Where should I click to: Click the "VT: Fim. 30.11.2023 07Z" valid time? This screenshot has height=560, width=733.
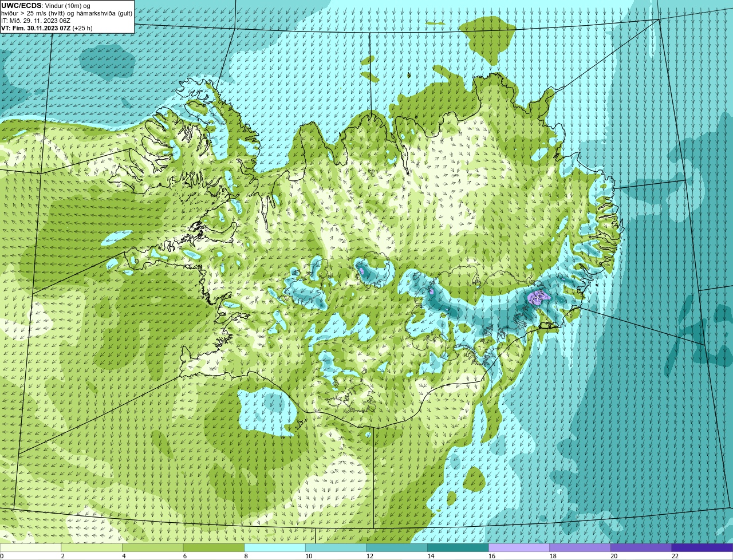click(36, 28)
